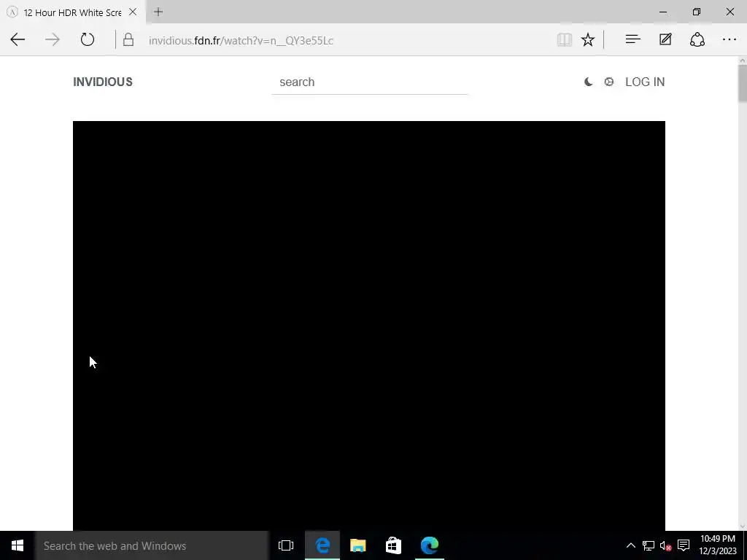Image resolution: width=747 pixels, height=560 pixels.
Task: Open the Hub (favorites and history)
Action: click(x=632, y=39)
